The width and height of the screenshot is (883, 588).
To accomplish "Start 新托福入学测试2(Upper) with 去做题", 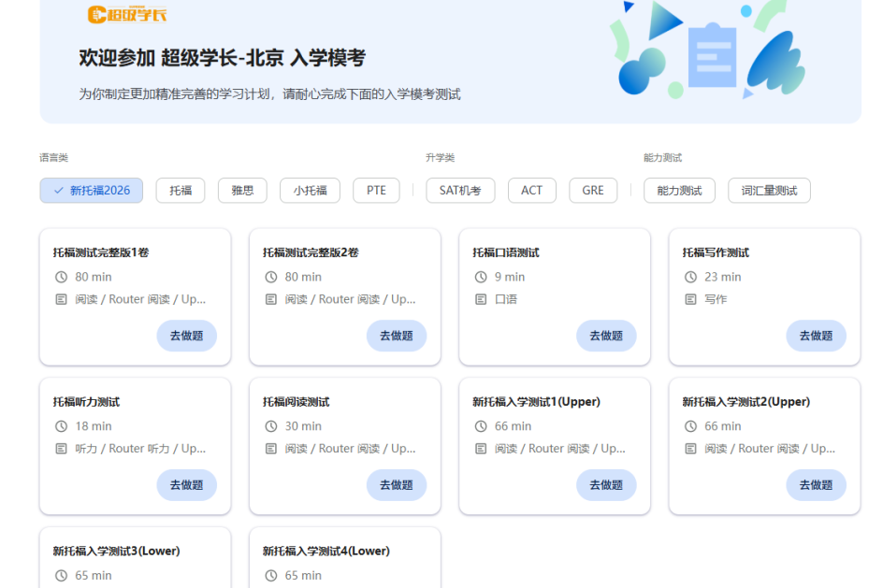I will (816, 485).
